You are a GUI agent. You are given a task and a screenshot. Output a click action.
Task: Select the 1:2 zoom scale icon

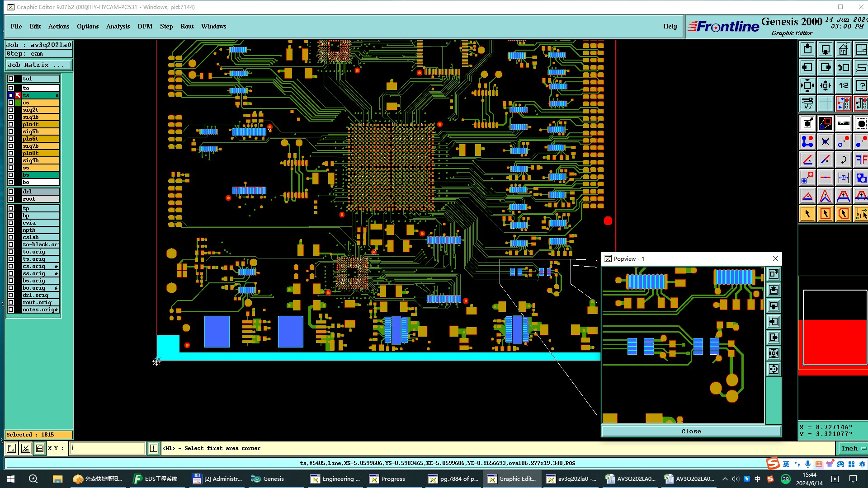[843, 85]
